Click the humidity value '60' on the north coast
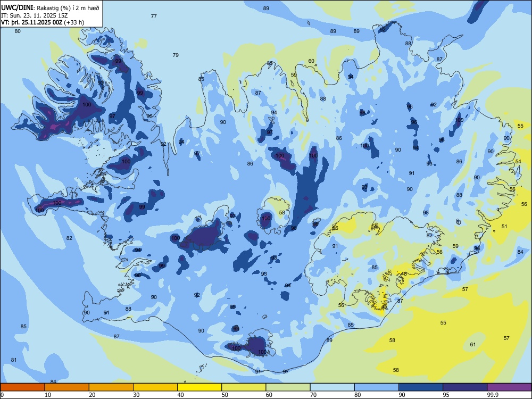 click(311, 61)
